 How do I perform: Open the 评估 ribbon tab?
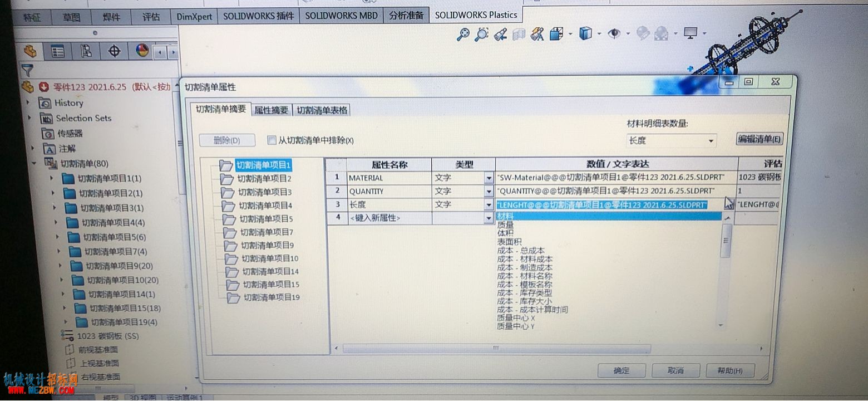click(150, 17)
